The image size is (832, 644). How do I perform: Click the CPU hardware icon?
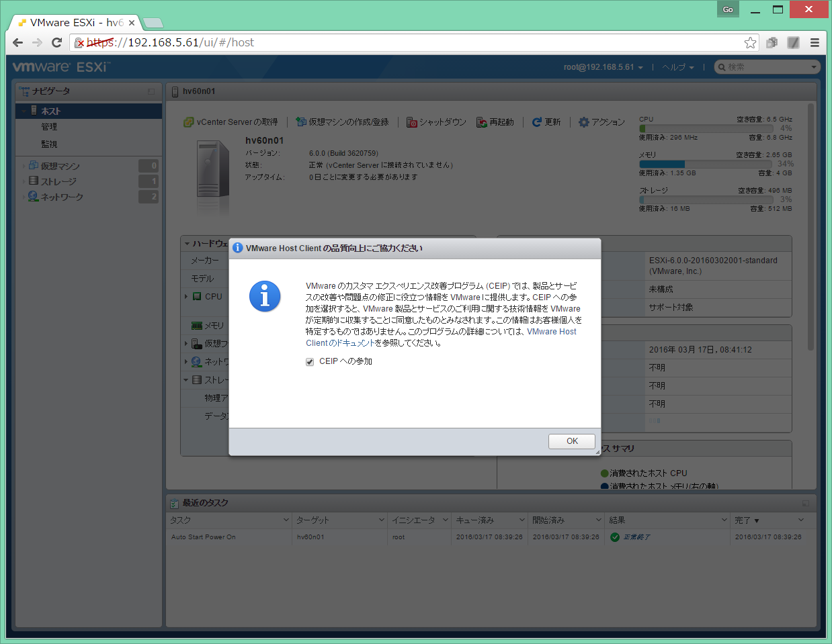[197, 296]
